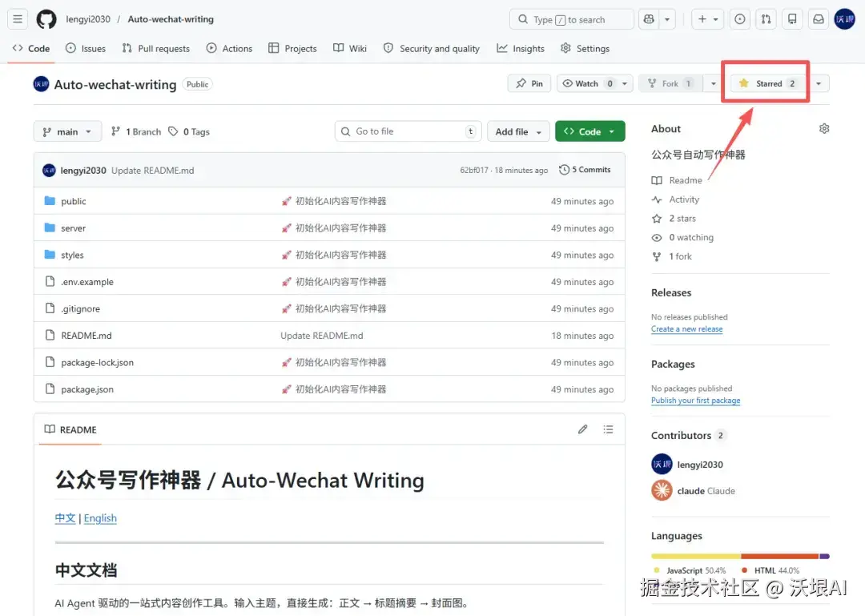Click the lengyi2030 contributor avatar
This screenshot has width=865, height=616.
(x=662, y=465)
